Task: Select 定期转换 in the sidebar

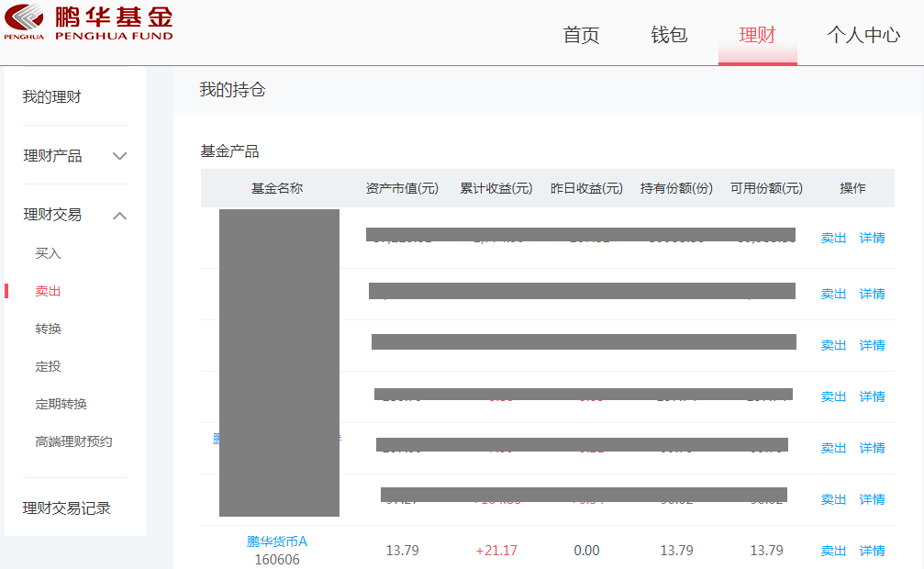Action: click(x=61, y=405)
